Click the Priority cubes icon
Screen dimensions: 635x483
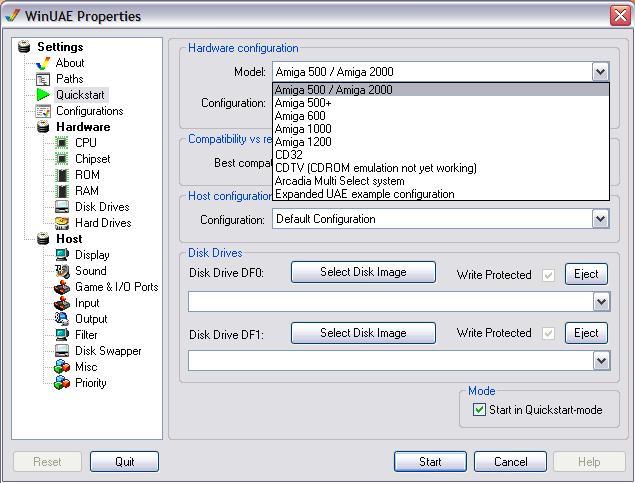tap(62, 383)
